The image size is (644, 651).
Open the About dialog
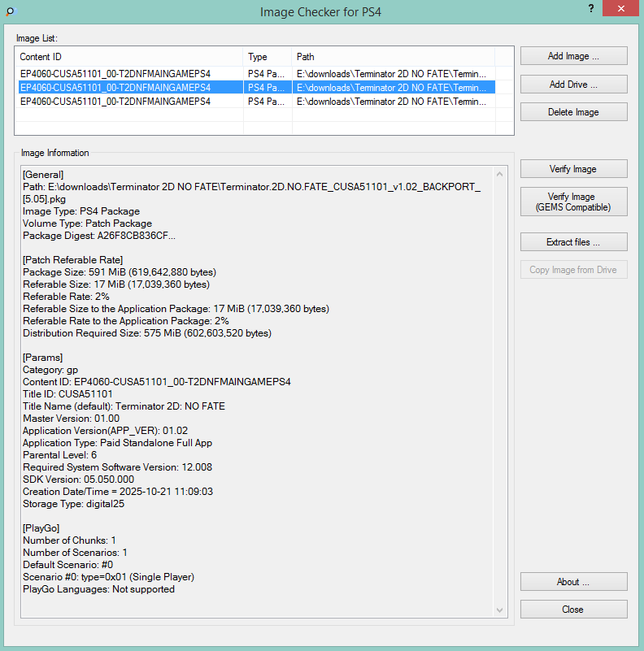(x=573, y=582)
